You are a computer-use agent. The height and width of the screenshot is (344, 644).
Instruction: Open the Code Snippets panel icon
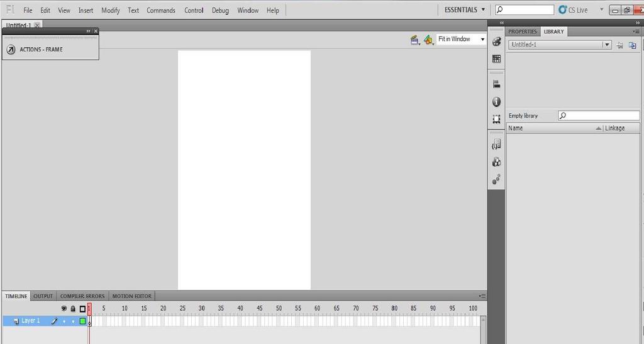click(497, 144)
